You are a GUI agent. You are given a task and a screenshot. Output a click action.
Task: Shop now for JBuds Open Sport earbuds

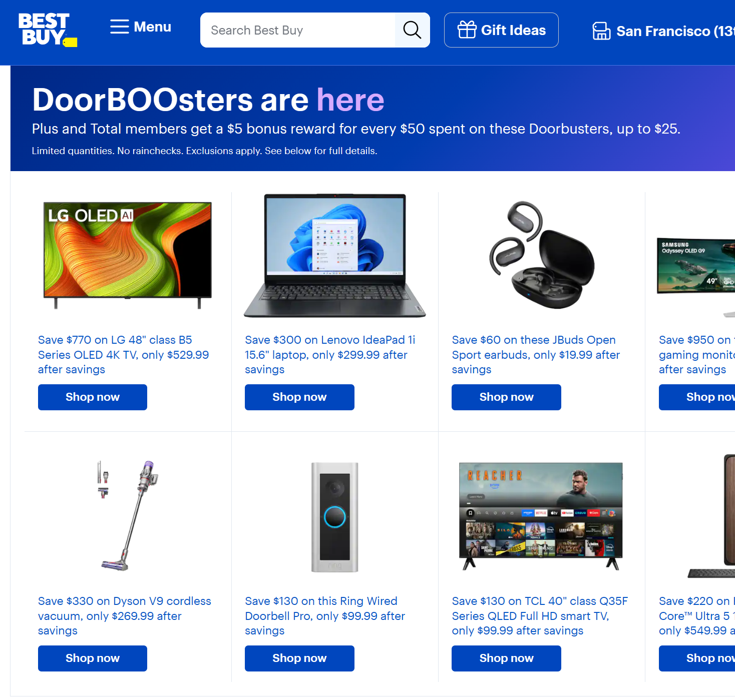pos(506,397)
